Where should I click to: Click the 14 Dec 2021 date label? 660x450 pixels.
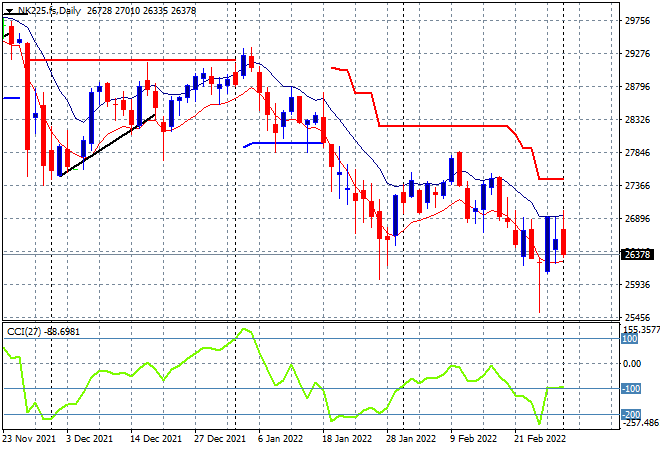tap(156, 439)
